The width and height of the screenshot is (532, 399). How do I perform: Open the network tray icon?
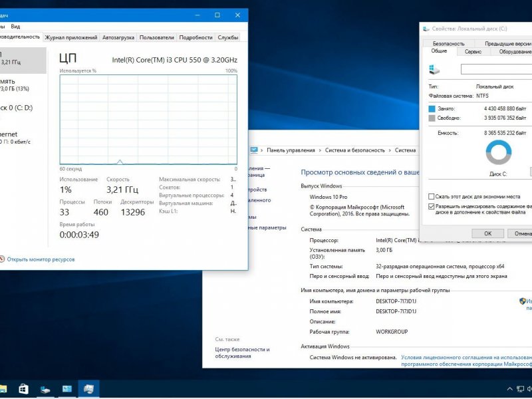[520, 389]
